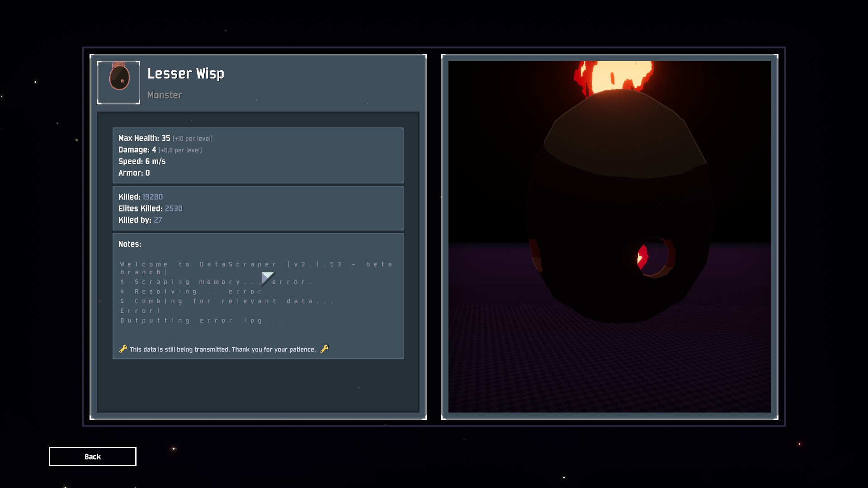Click the Armor stat line

[134, 173]
